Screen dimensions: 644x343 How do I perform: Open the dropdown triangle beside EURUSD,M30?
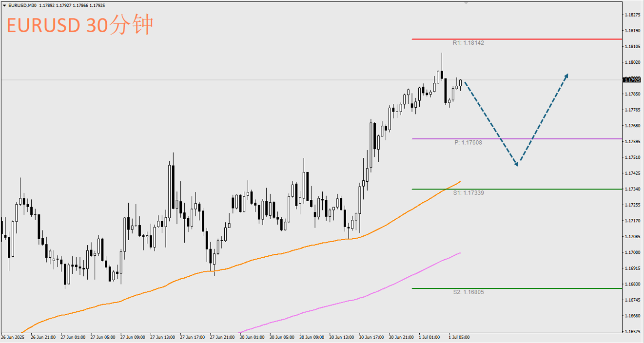[4, 5]
